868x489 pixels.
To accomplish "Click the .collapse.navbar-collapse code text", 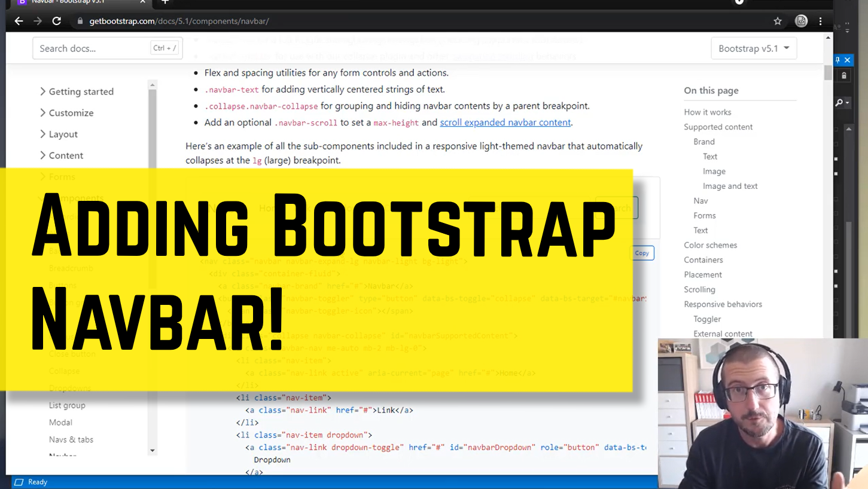I will pos(261,106).
